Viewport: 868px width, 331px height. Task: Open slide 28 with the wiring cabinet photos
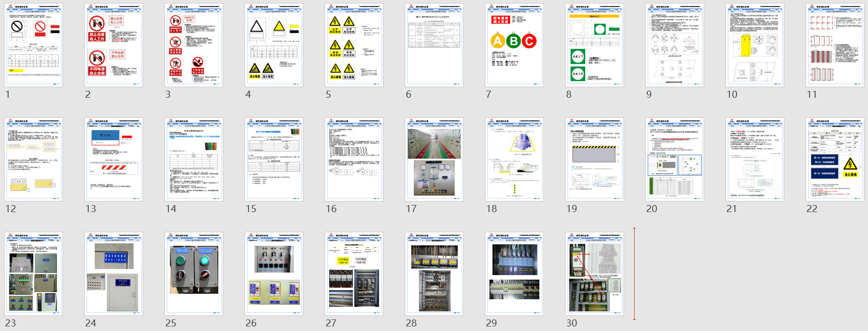[434, 274]
